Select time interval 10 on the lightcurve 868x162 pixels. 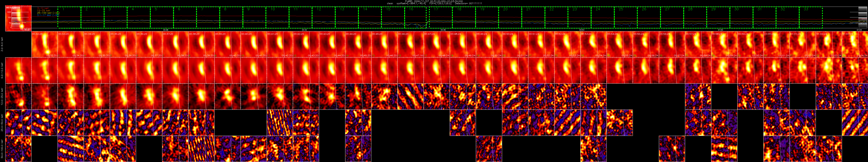(278, 18)
